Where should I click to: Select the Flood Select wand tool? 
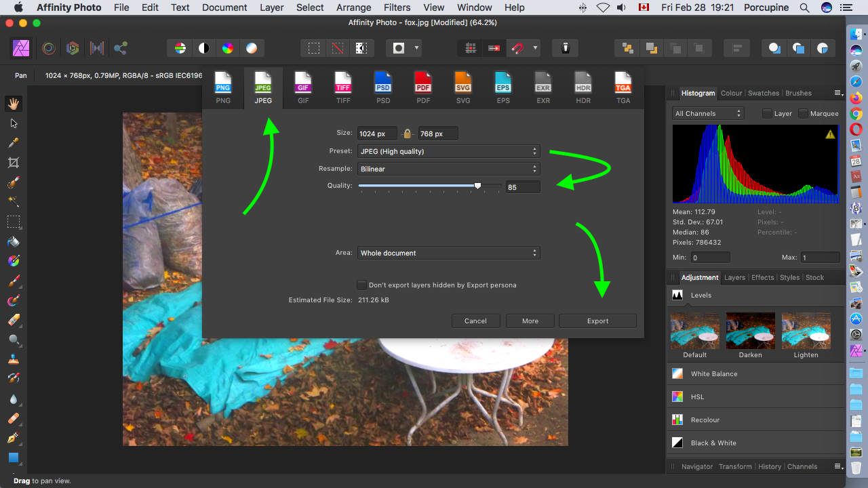[x=14, y=202]
